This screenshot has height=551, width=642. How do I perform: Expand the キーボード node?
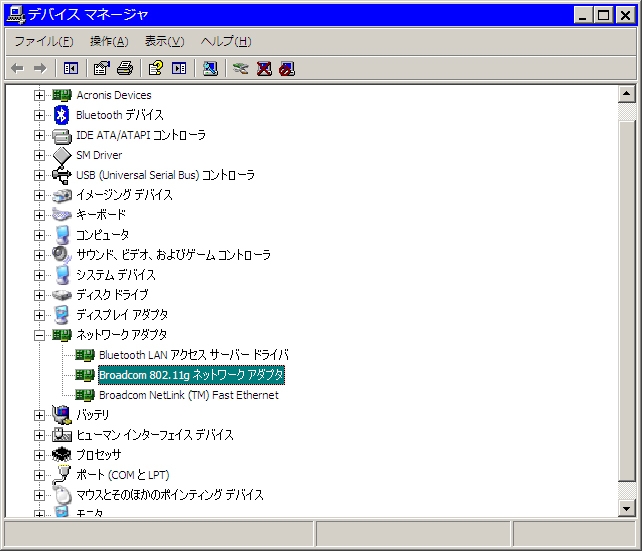pyautogui.click(x=39, y=215)
